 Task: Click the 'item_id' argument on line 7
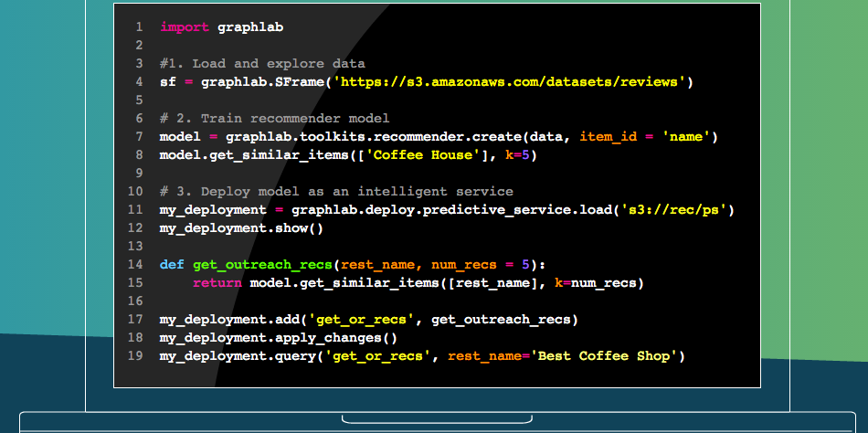pos(609,137)
